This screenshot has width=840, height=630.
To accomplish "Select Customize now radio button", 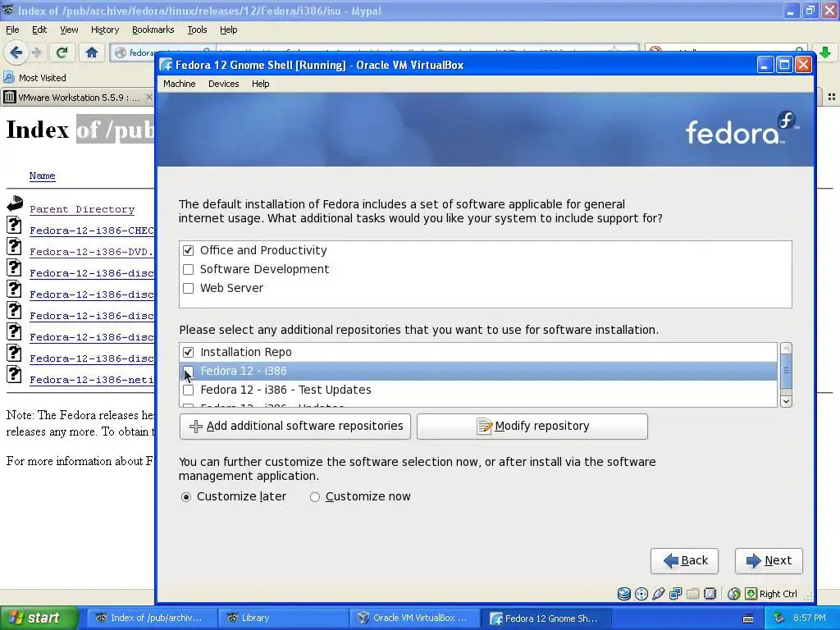I will tap(314, 497).
